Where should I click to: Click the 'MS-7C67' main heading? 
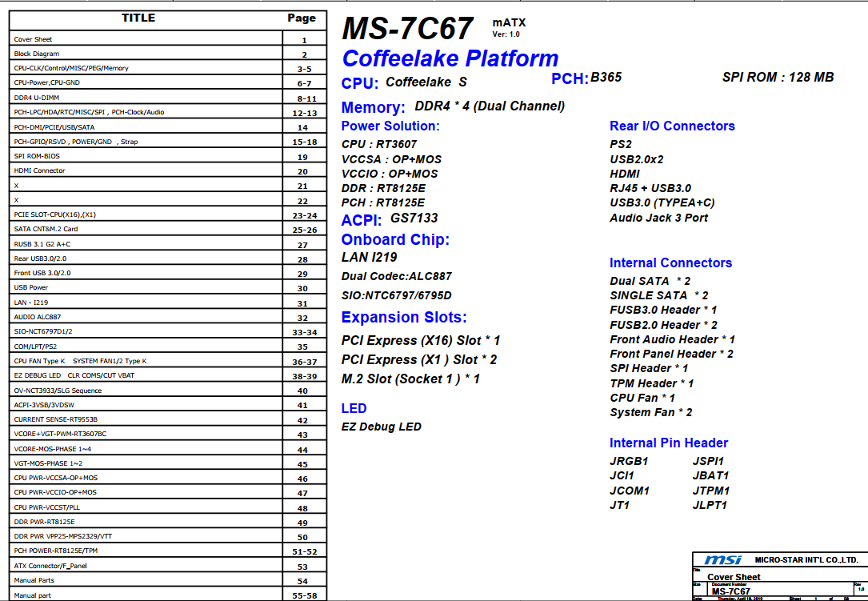click(x=407, y=28)
